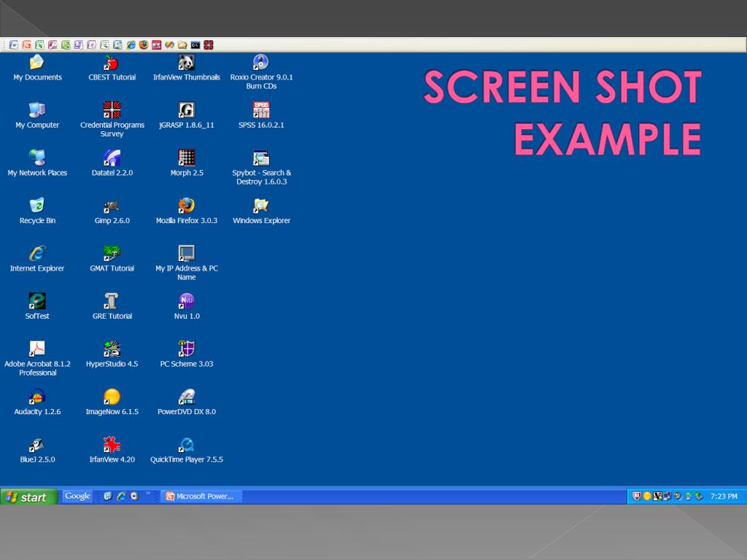Select the GRE Tutorial pillar icon
The image size is (747, 560).
[112, 306]
